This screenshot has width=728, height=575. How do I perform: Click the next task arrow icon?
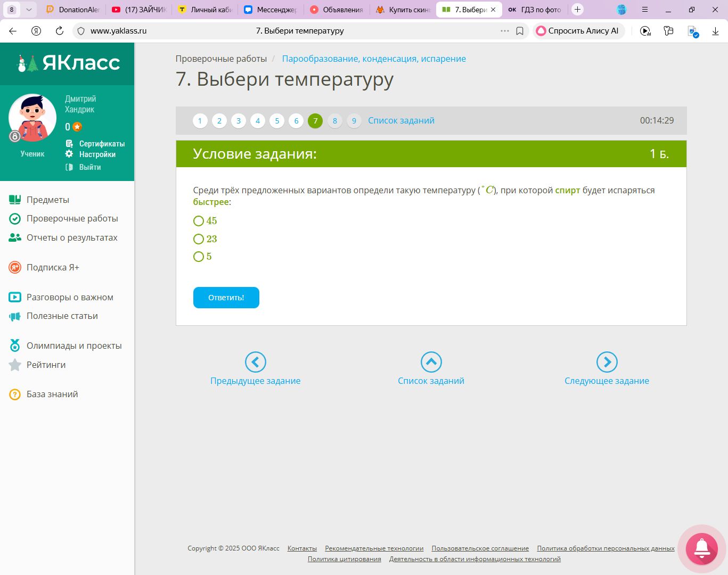pyautogui.click(x=607, y=362)
